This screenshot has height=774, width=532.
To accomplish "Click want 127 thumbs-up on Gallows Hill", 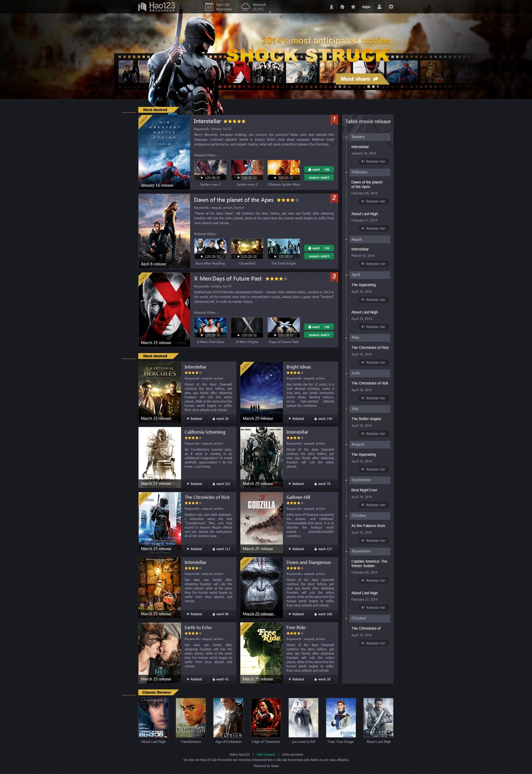I will coord(323,549).
